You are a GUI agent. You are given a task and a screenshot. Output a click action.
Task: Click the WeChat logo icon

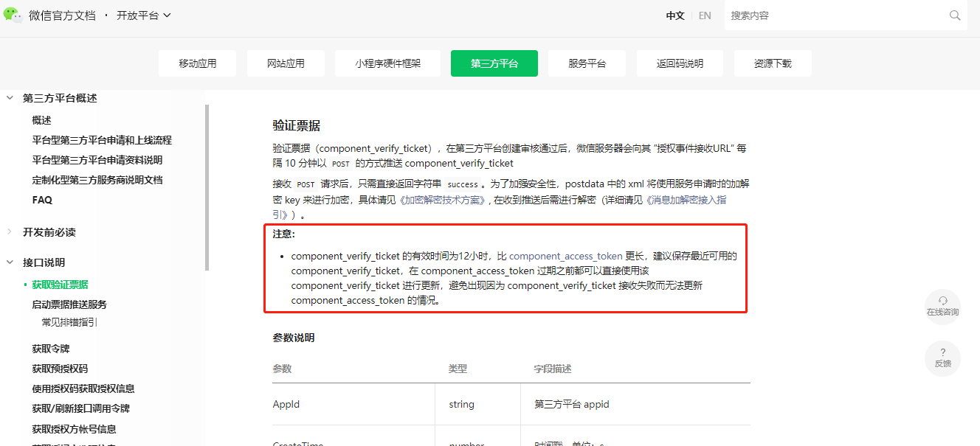point(13,15)
